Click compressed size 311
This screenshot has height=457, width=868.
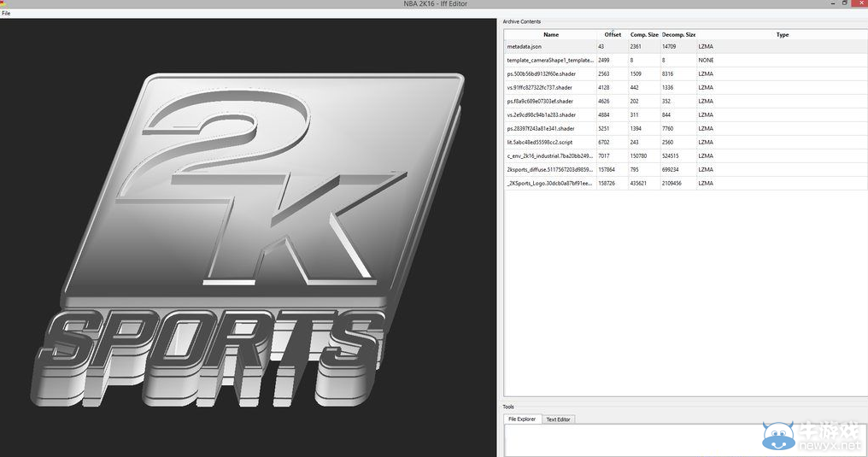[635, 115]
